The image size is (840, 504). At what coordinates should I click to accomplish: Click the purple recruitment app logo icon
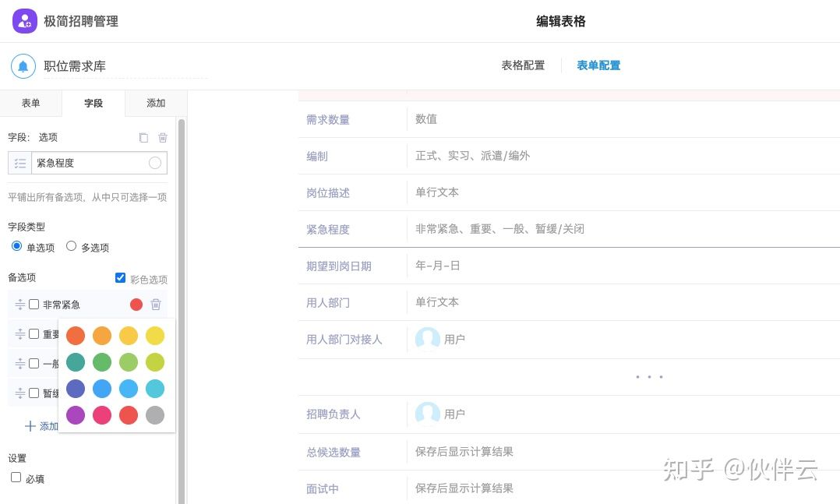coord(25,21)
